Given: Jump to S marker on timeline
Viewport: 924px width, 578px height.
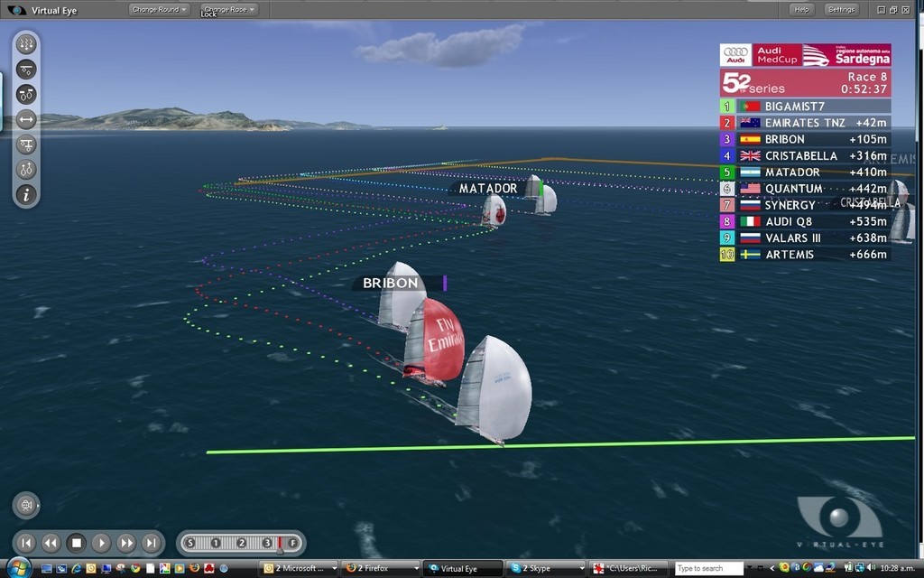Looking at the screenshot, I should [189, 543].
